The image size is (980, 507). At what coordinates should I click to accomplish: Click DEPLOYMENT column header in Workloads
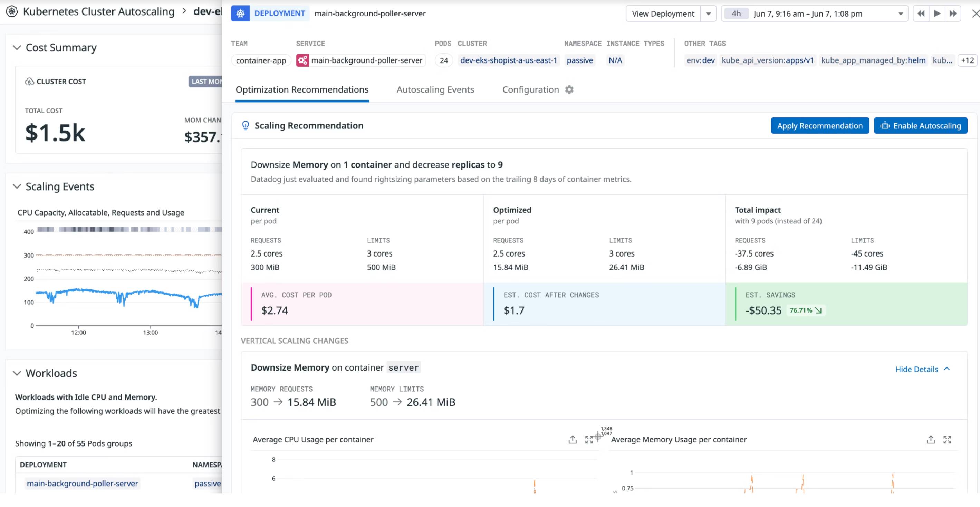click(43, 465)
